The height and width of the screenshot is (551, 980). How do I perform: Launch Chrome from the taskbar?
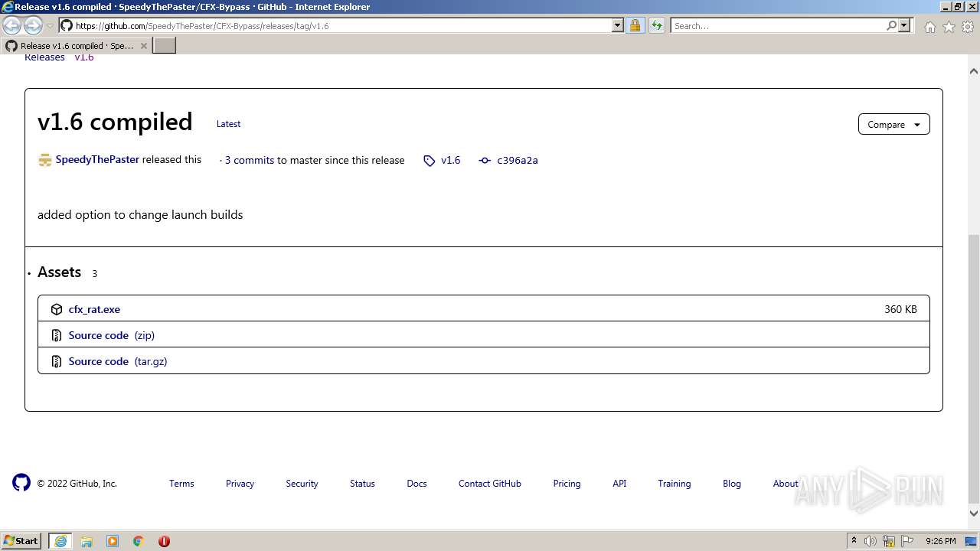[139, 541]
